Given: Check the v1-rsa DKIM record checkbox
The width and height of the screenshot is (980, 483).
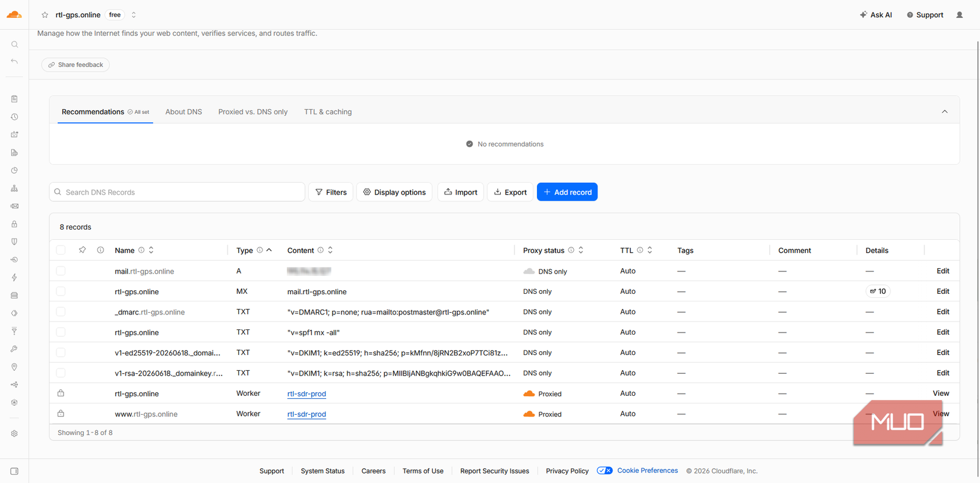Looking at the screenshot, I should pyautogui.click(x=61, y=373).
